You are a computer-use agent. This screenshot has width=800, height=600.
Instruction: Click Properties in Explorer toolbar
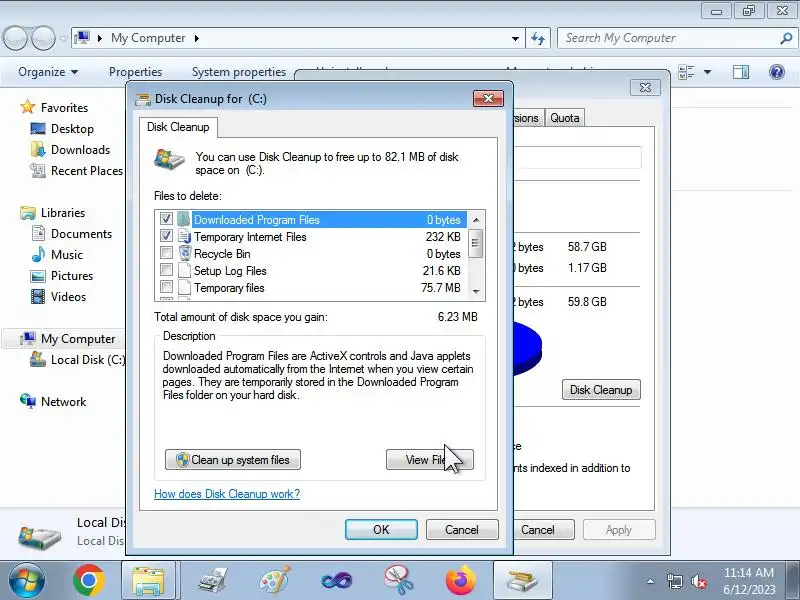pyautogui.click(x=135, y=72)
